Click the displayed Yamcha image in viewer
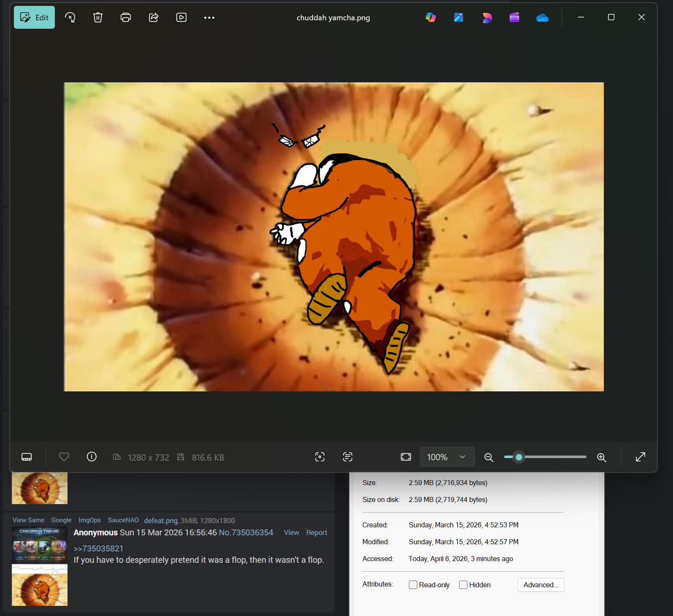The width and height of the screenshot is (673, 616). point(334,237)
